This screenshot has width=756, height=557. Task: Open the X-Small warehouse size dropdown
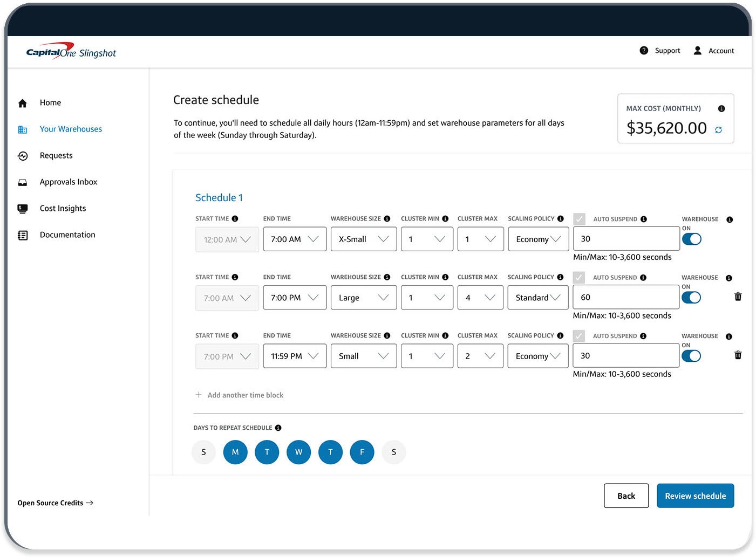tap(363, 239)
